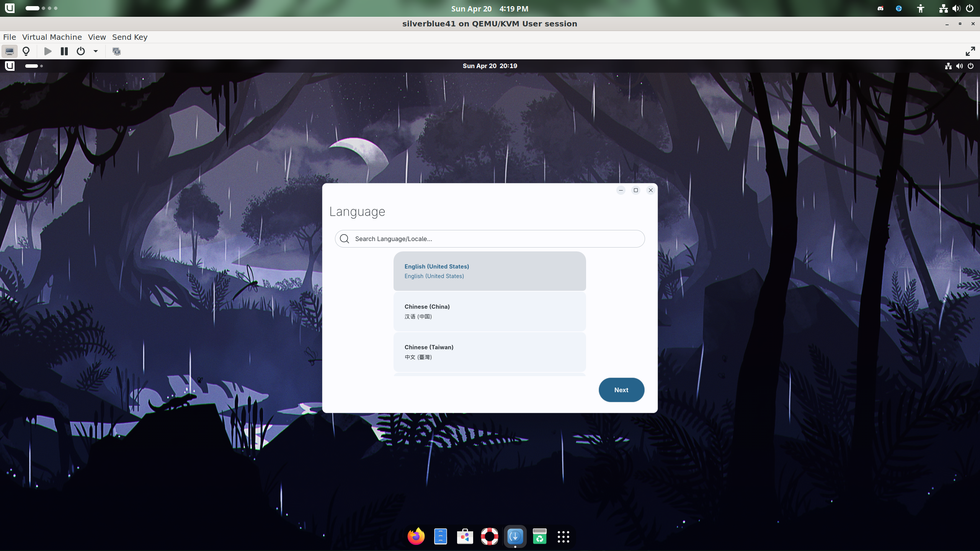The height and width of the screenshot is (551, 980).
Task: Launch Firefox from the guest dock
Action: click(416, 536)
